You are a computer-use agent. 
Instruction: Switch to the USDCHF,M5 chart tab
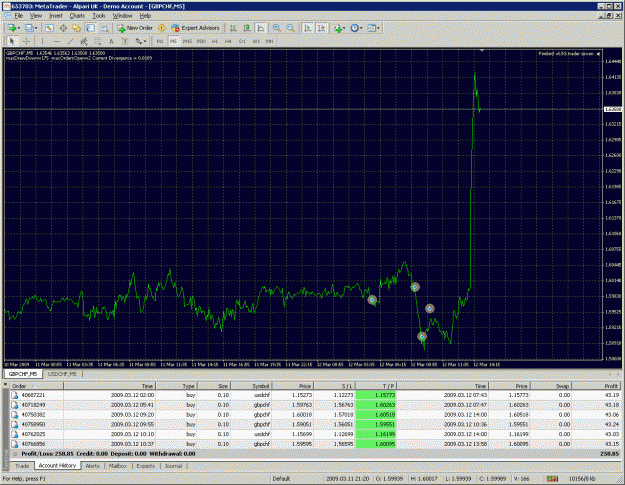[x=62, y=374]
